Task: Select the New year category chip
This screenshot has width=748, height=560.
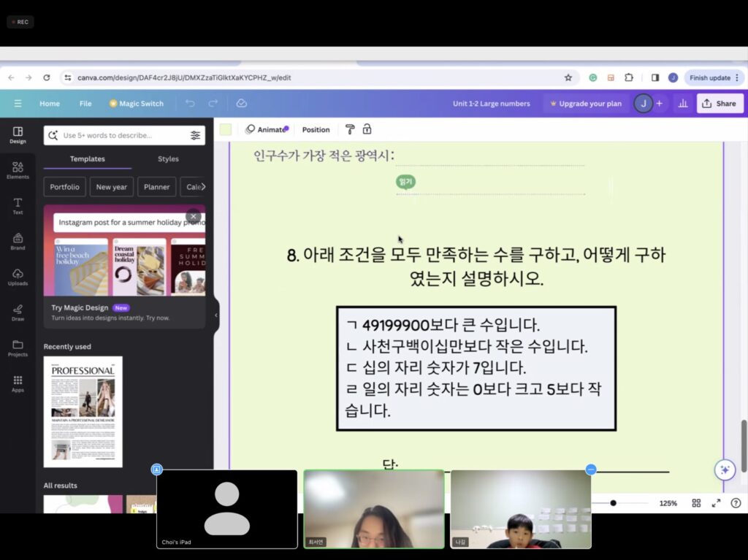Action: pyautogui.click(x=112, y=187)
